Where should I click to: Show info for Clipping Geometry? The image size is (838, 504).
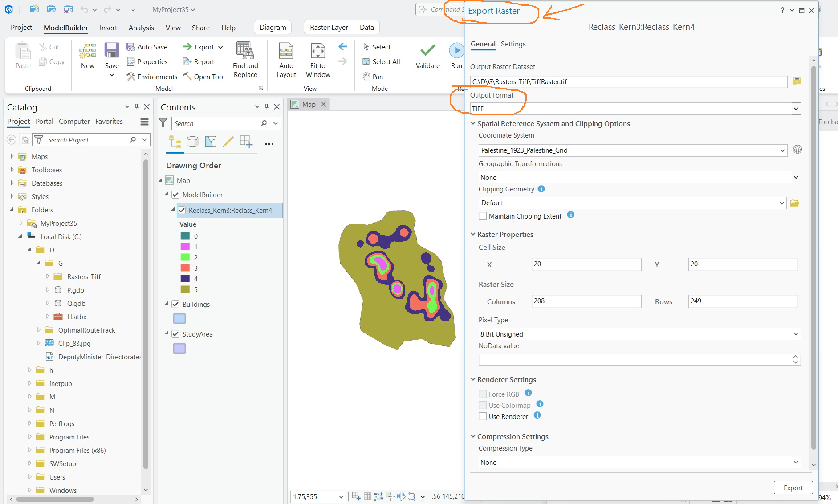[x=541, y=189]
